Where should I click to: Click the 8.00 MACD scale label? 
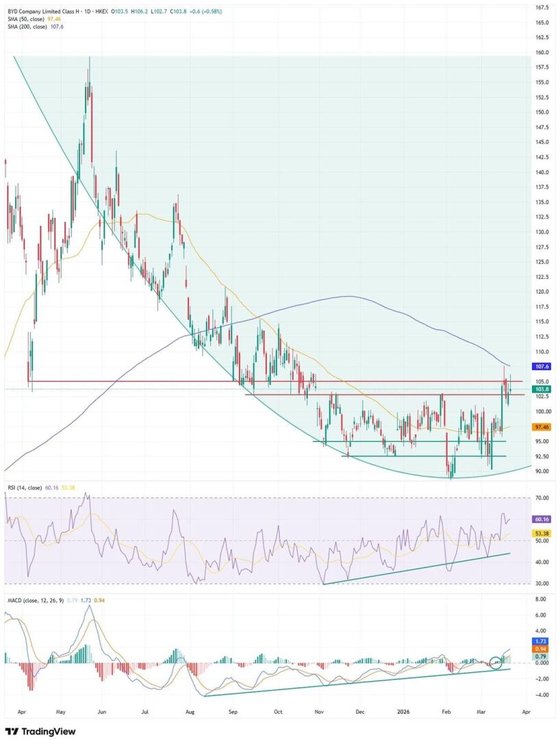coord(542,600)
